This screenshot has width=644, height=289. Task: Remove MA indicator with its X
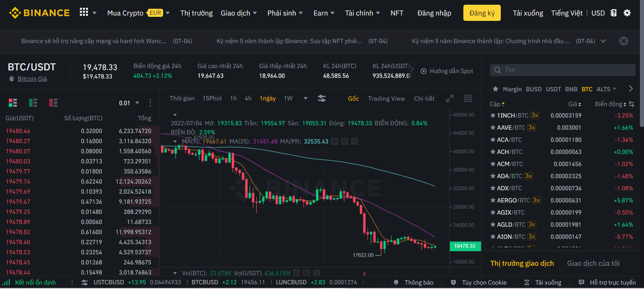tap(355, 141)
